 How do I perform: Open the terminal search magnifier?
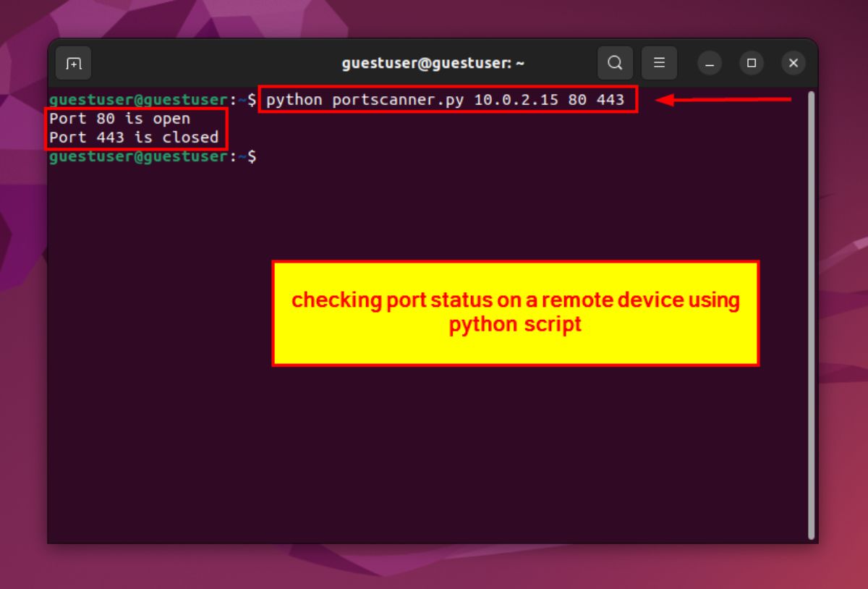(615, 63)
